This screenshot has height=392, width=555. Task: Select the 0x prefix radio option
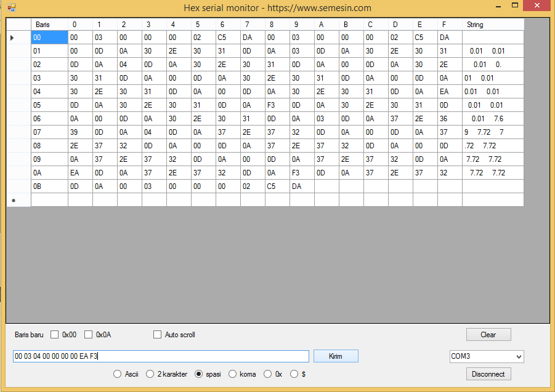coord(268,374)
